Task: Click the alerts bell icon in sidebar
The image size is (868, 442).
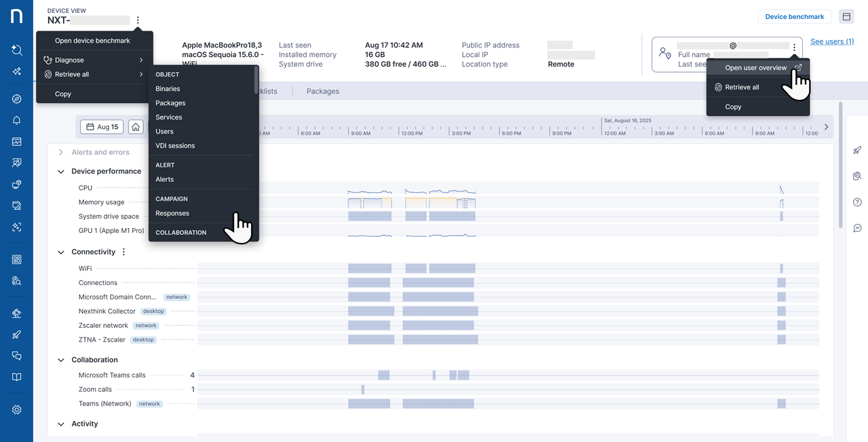Action: 16,120
